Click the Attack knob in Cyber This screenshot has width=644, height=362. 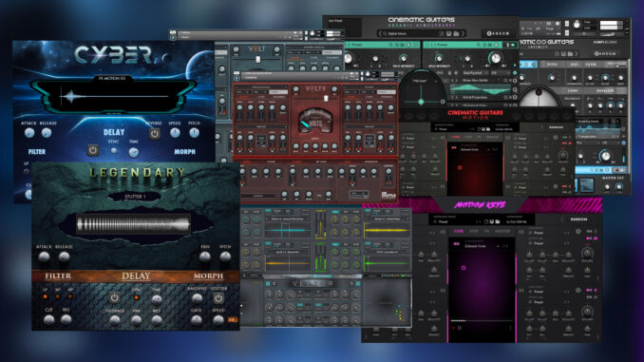29,133
